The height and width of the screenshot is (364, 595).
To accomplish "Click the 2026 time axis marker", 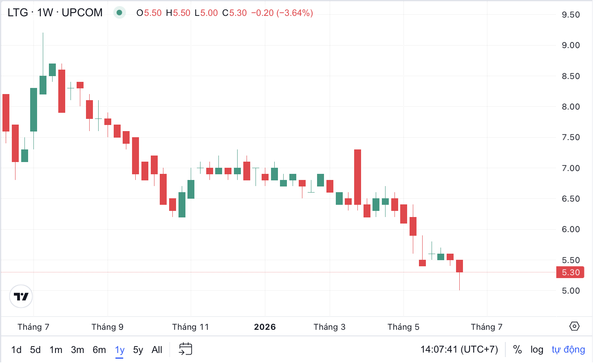I will pos(265,327).
